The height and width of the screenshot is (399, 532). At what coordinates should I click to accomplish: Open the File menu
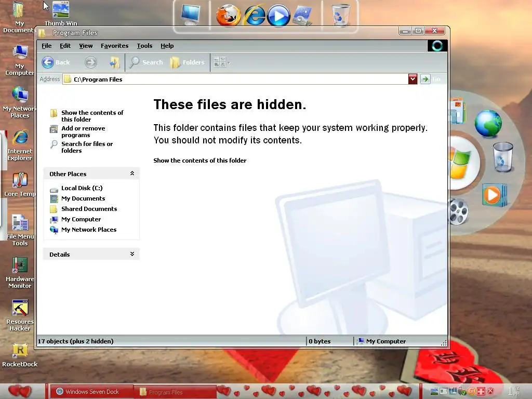tap(46, 46)
